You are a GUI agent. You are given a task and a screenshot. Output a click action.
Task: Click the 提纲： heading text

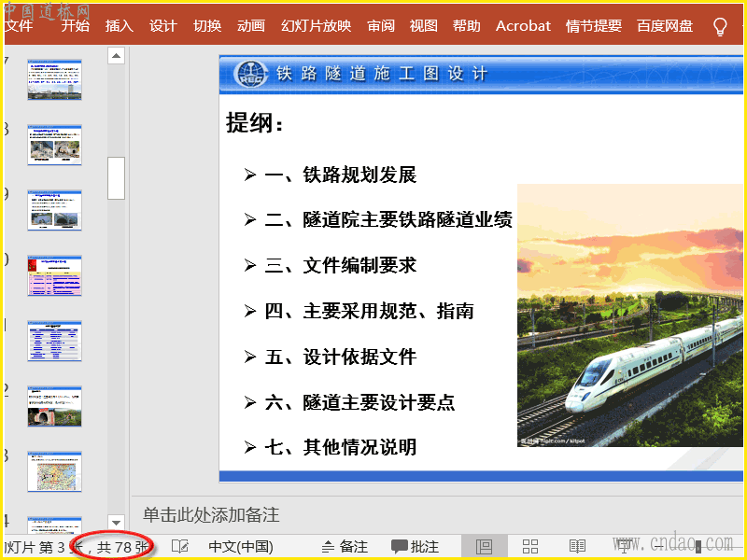point(254,123)
